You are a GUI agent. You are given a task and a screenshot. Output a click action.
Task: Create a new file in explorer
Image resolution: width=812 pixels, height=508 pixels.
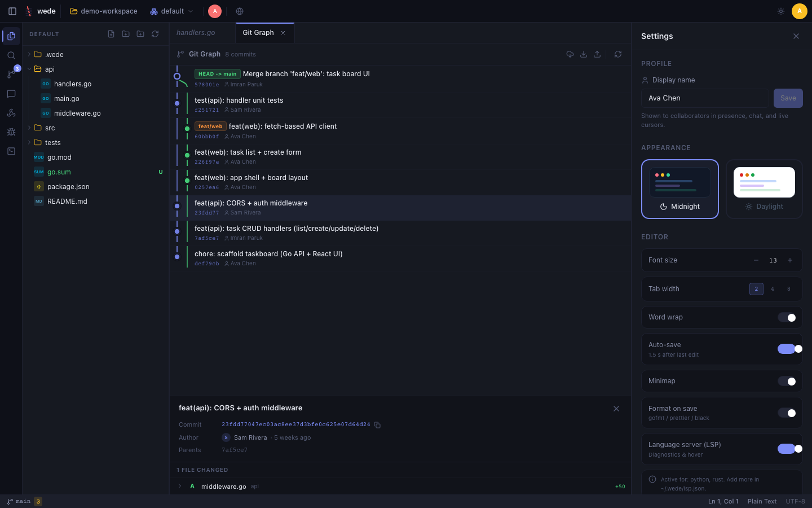click(x=111, y=34)
